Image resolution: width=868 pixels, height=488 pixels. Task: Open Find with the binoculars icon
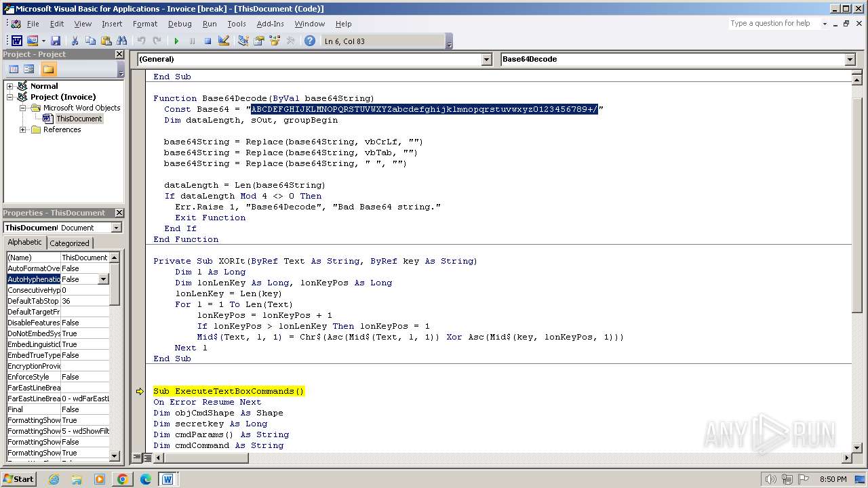click(x=121, y=41)
